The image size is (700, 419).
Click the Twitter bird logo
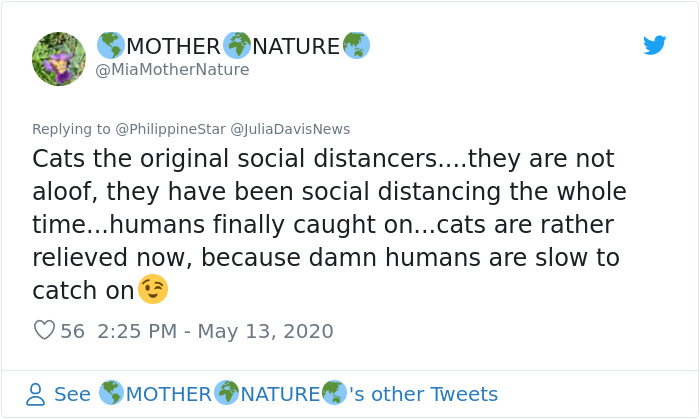654,45
